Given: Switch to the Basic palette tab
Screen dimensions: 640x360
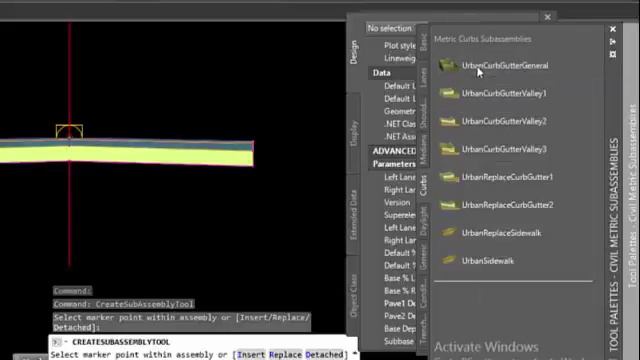Looking at the screenshot, I should tap(423, 42).
